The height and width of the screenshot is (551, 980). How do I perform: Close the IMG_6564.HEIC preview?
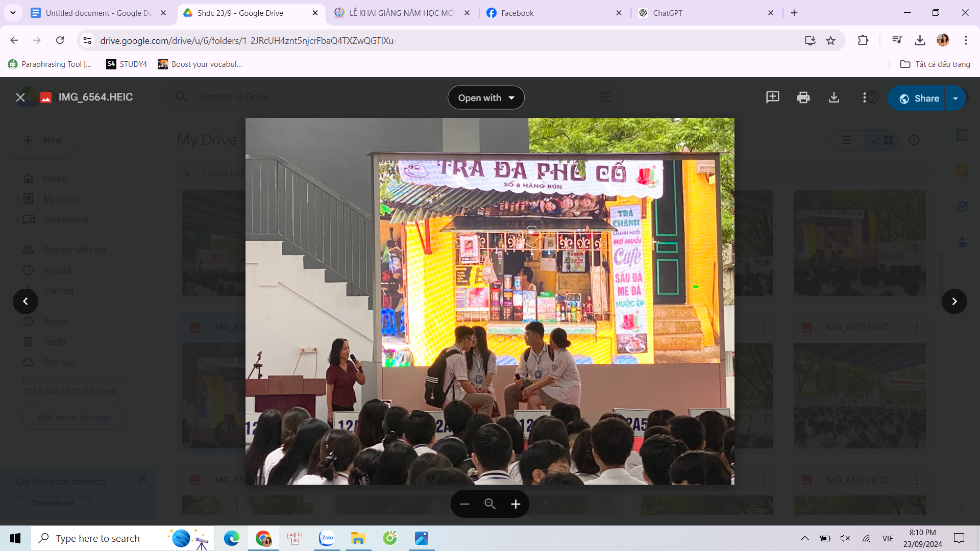(20, 97)
